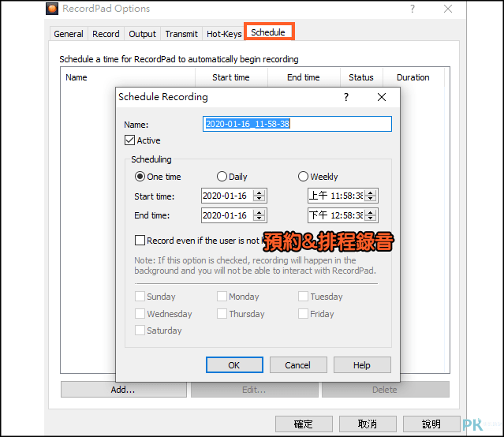Click the Help button in Schedule Recording
The image size is (504, 437).
point(362,365)
